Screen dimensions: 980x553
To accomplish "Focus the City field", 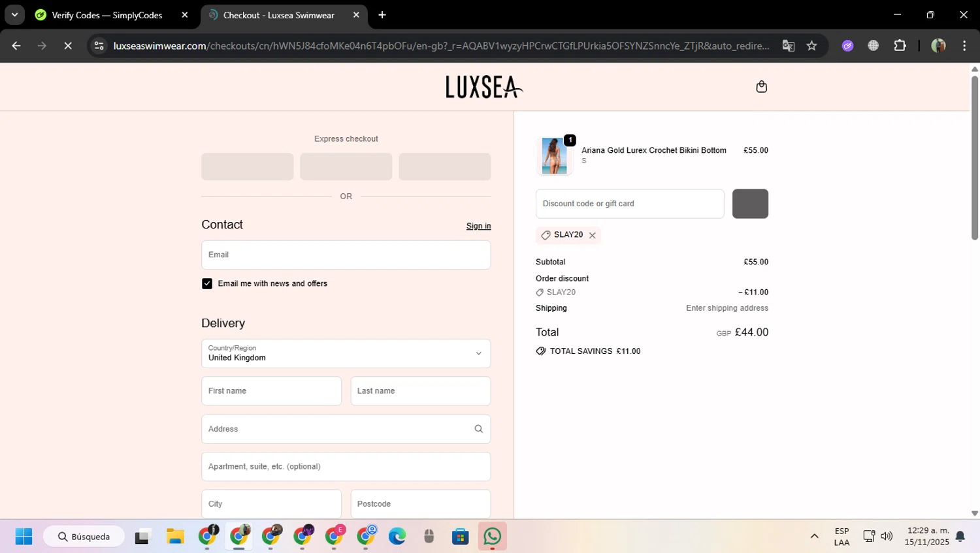I will pos(271,504).
